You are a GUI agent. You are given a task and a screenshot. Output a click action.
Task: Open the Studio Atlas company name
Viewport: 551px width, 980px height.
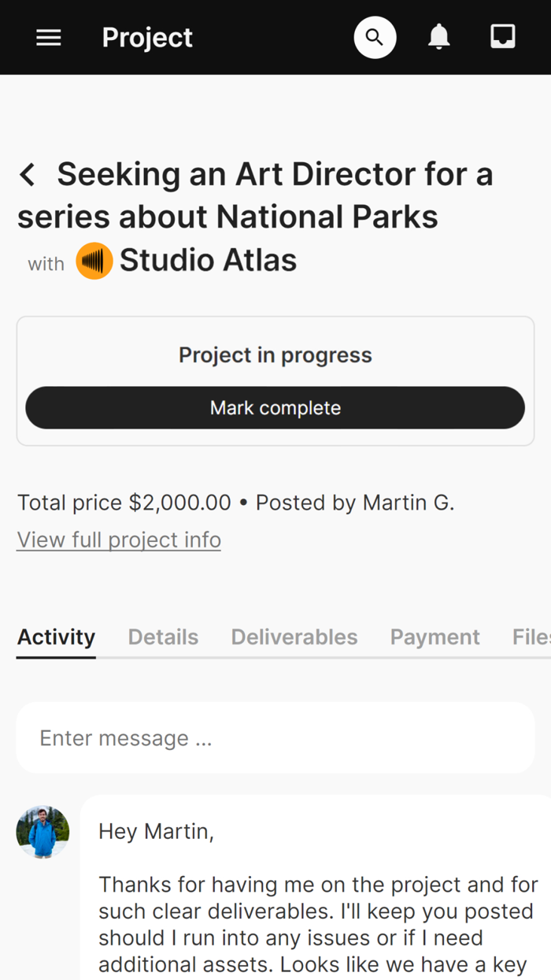(208, 261)
